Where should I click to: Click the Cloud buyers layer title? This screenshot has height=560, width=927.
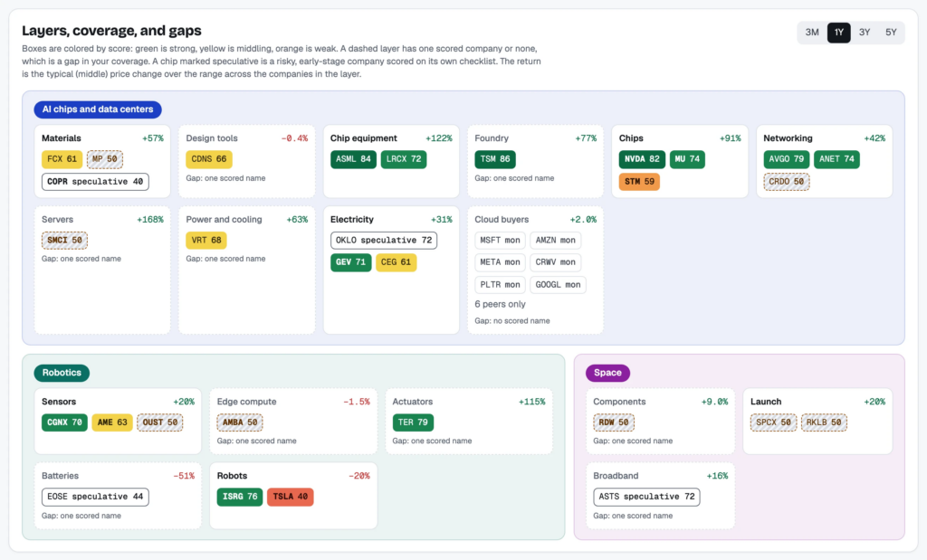pyautogui.click(x=502, y=219)
